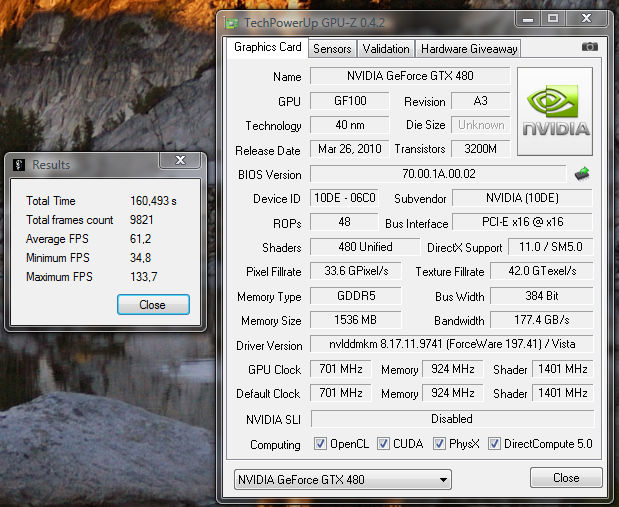This screenshot has width=619, height=507.
Task: Click the Average FPS value 61,2
Action: click(x=141, y=238)
